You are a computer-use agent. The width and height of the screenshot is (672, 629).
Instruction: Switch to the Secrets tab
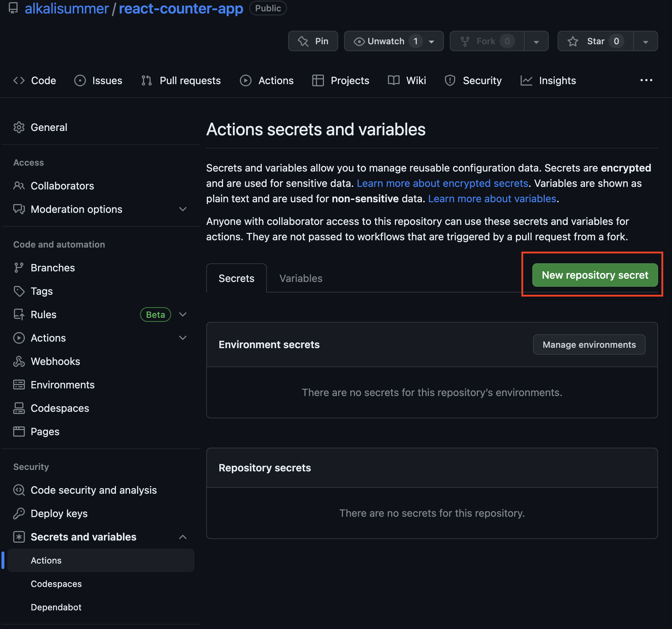[x=237, y=278]
